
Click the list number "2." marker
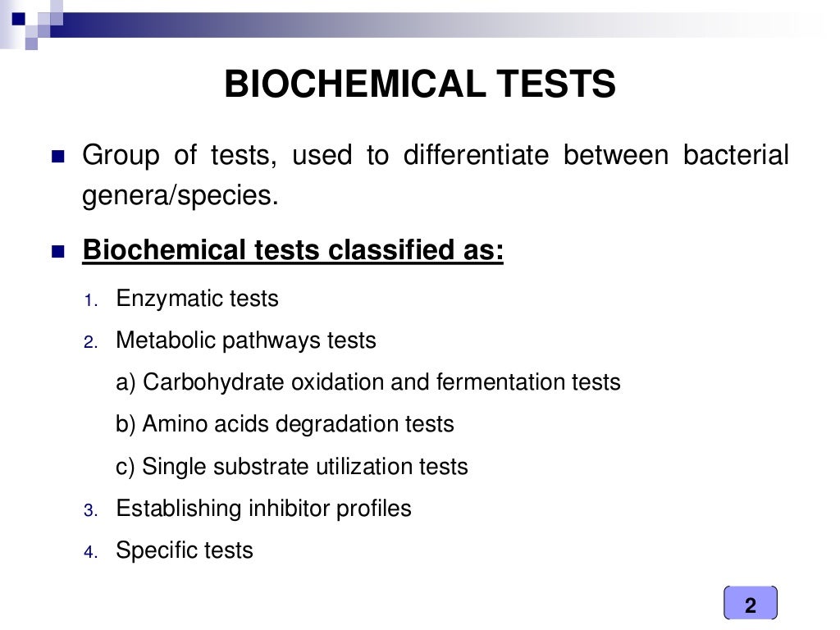[x=90, y=342]
